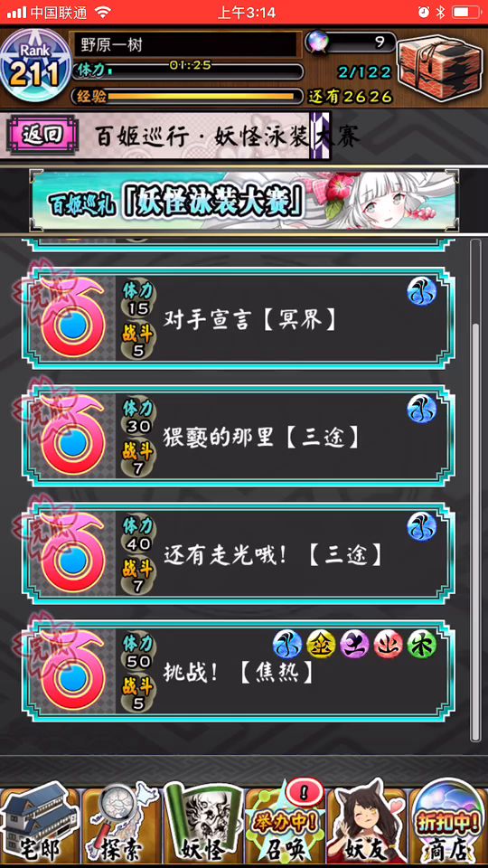Image resolution: width=488 pixels, height=868 pixels.
Task: Tap the 妖怪泳装大赛 event banner
Action: point(244,201)
